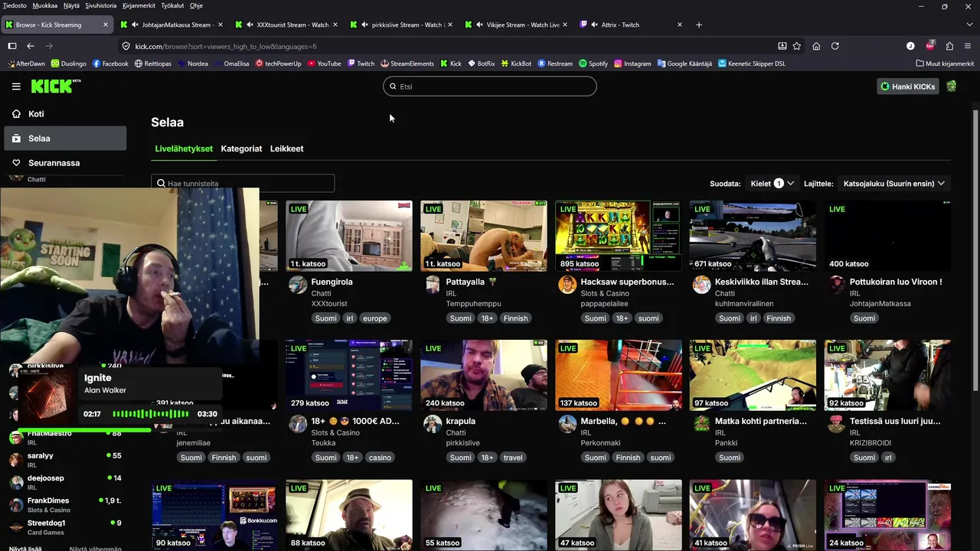Image resolution: width=980 pixels, height=551 pixels.
Task: Click the Näytä vähemmän link
Action: [95, 548]
